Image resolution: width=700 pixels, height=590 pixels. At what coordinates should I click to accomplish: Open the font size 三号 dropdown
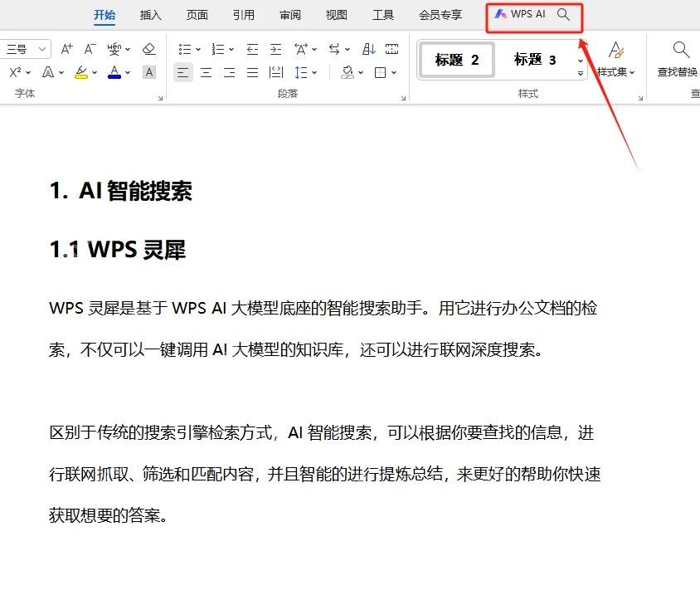[x=42, y=49]
